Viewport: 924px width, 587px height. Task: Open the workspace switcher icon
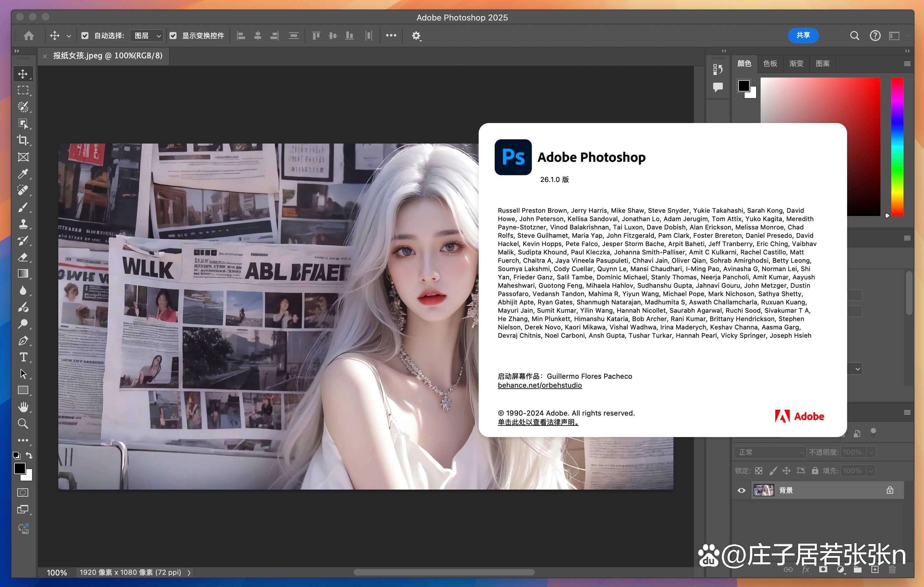coord(894,36)
